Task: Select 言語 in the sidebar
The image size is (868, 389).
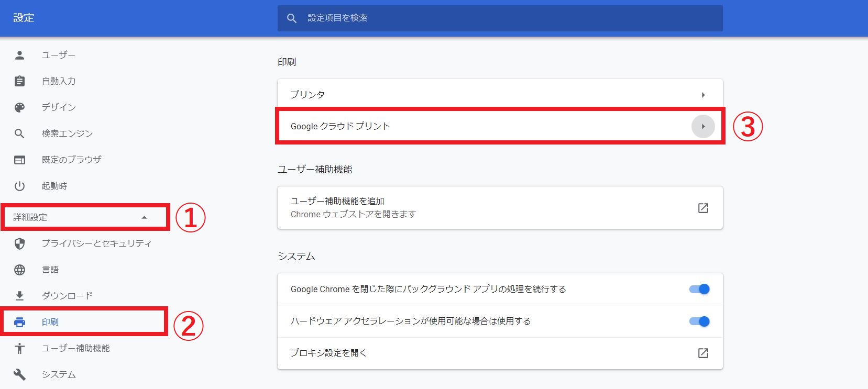Action: click(x=50, y=270)
